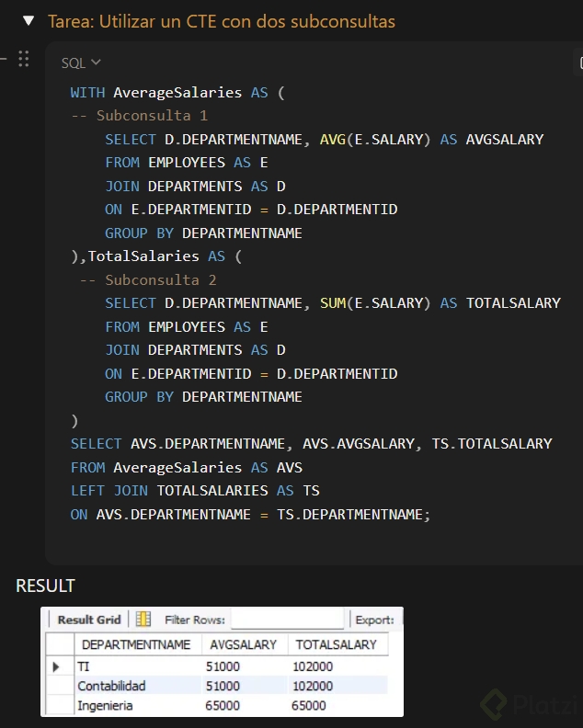Click the AVG function keyword in code
Viewport: 583px width, 728px height.
(x=333, y=140)
